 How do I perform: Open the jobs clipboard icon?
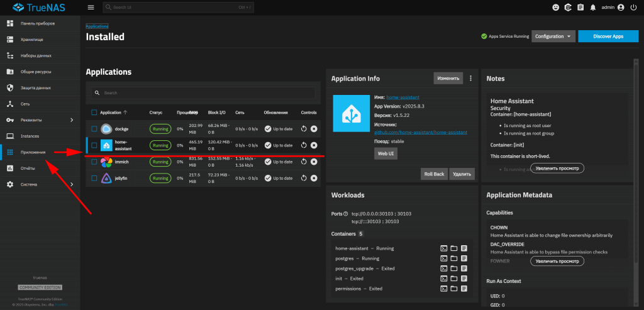tap(580, 8)
